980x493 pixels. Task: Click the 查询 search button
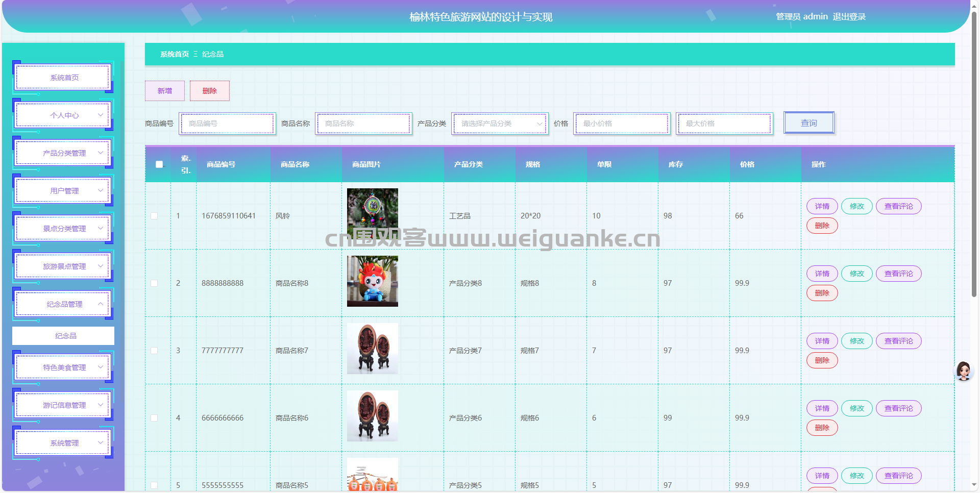(x=809, y=123)
